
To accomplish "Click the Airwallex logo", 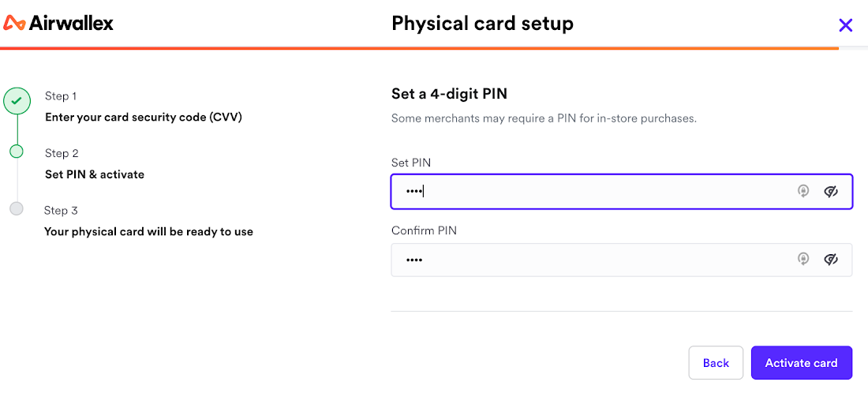I will coord(59,23).
